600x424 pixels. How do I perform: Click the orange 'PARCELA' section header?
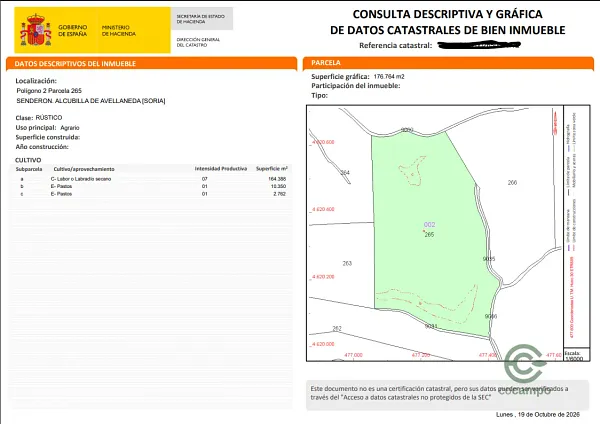pyautogui.click(x=448, y=63)
